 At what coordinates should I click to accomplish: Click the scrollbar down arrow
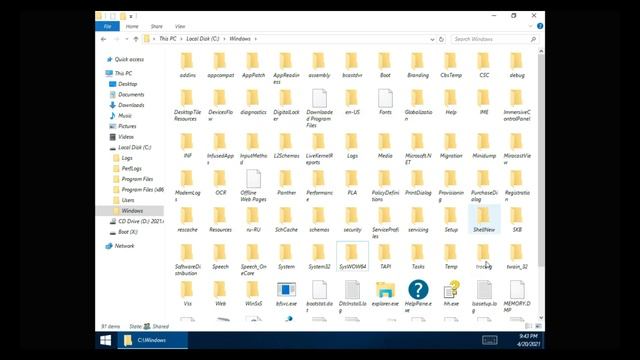tap(541, 318)
